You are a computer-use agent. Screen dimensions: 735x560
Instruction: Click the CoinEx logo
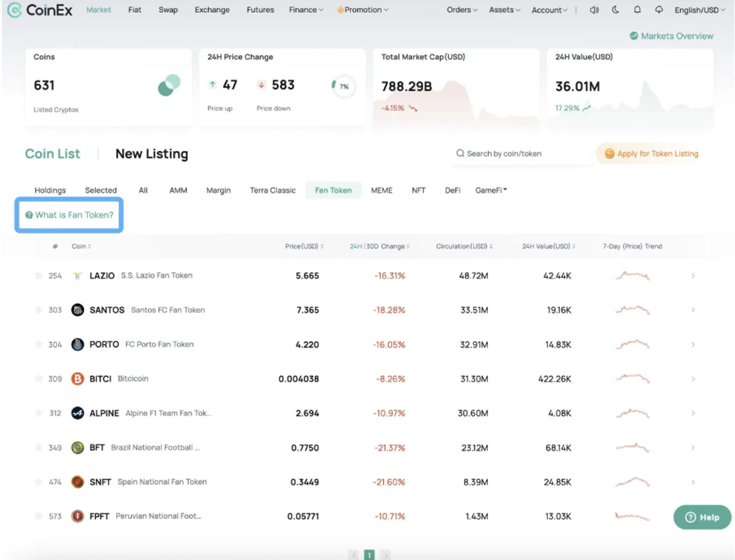pos(40,10)
